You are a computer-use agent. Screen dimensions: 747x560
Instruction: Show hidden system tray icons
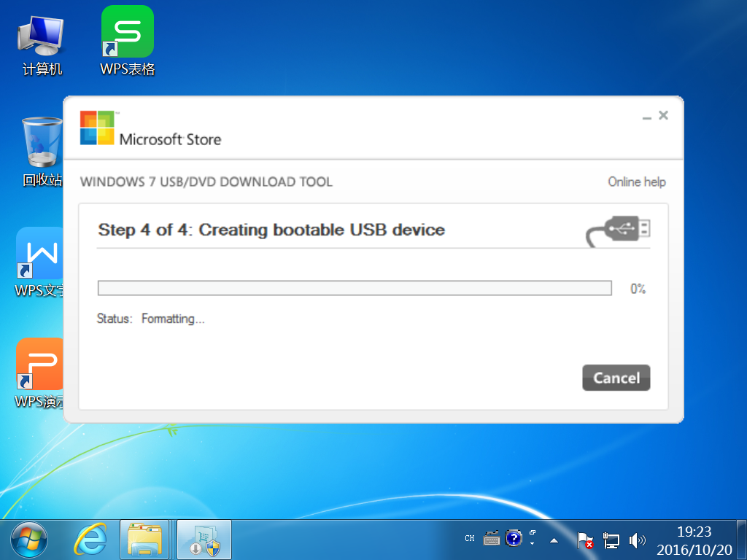[x=554, y=540]
